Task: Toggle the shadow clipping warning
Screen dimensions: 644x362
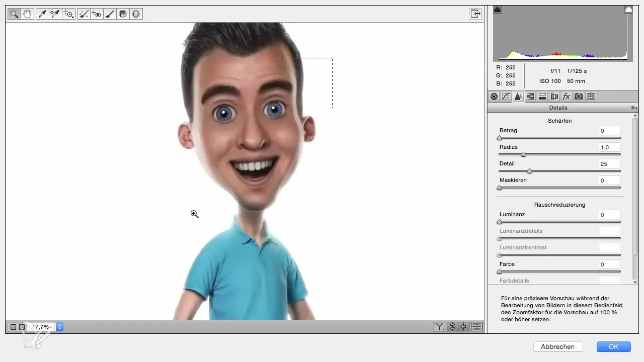Action: (x=497, y=9)
